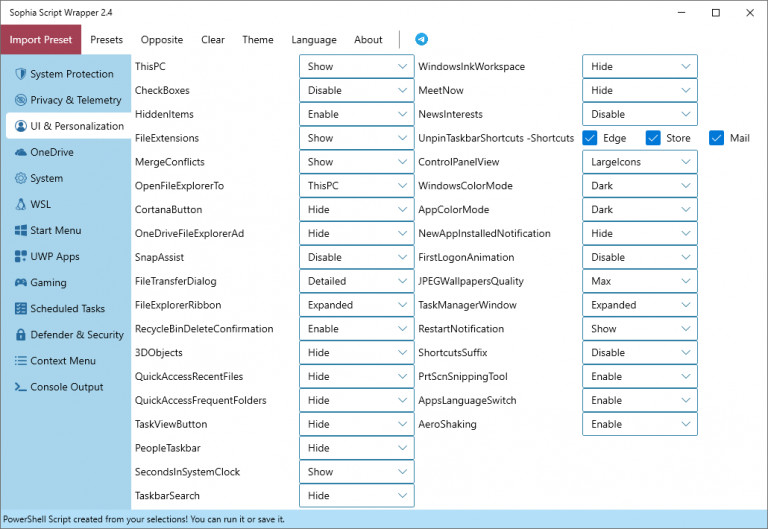Open the Language menu
Image resolution: width=768 pixels, height=529 pixels.
click(314, 40)
